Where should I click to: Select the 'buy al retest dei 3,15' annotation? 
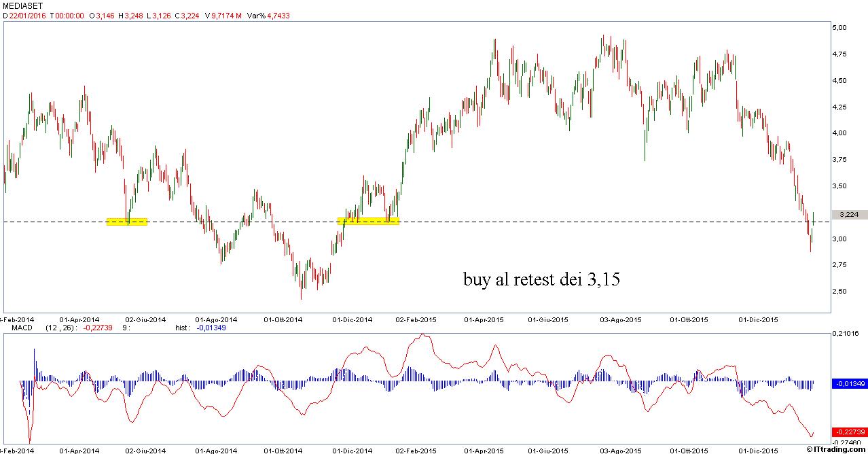click(x=541, y=279)
